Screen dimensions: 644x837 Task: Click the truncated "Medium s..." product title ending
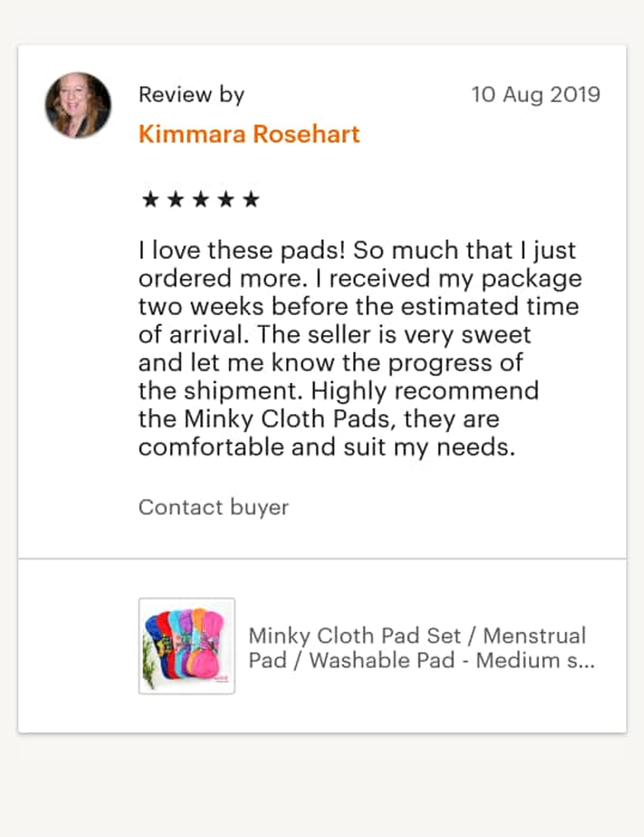[535, 661]
